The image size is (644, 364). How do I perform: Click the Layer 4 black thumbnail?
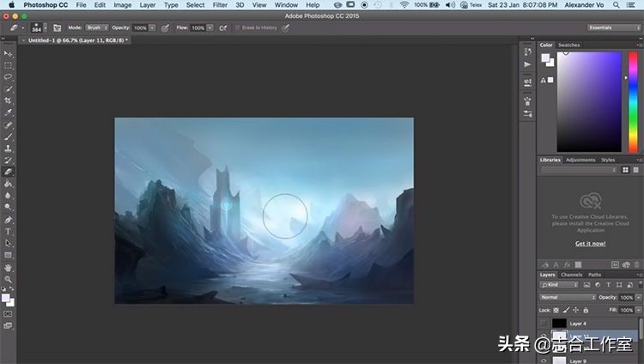559,324
